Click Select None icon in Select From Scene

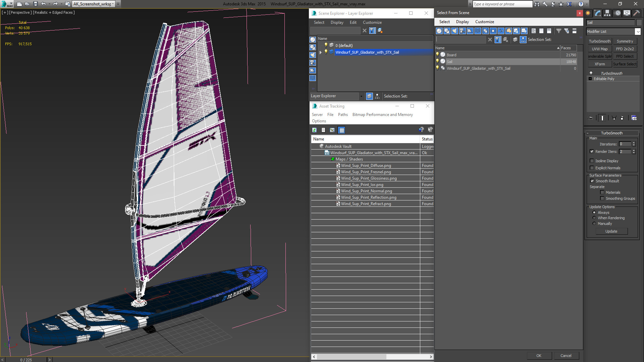coord(541,31)
